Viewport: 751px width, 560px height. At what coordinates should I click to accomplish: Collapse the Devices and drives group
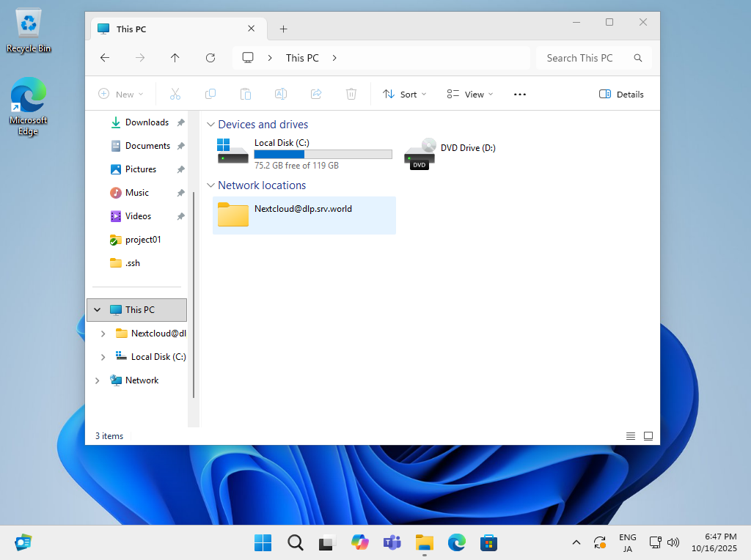(x=211, y=125)
